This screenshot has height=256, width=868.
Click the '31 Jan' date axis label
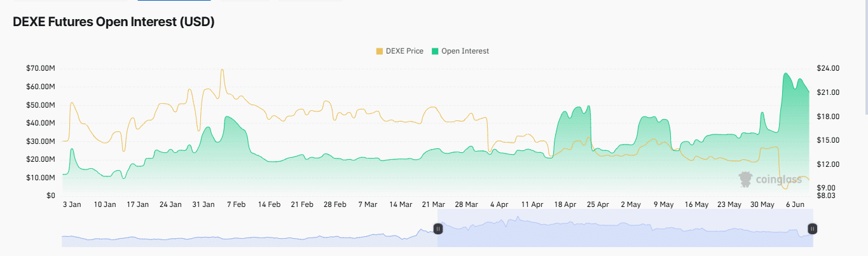pyautogui.click(x=203, y=205)
